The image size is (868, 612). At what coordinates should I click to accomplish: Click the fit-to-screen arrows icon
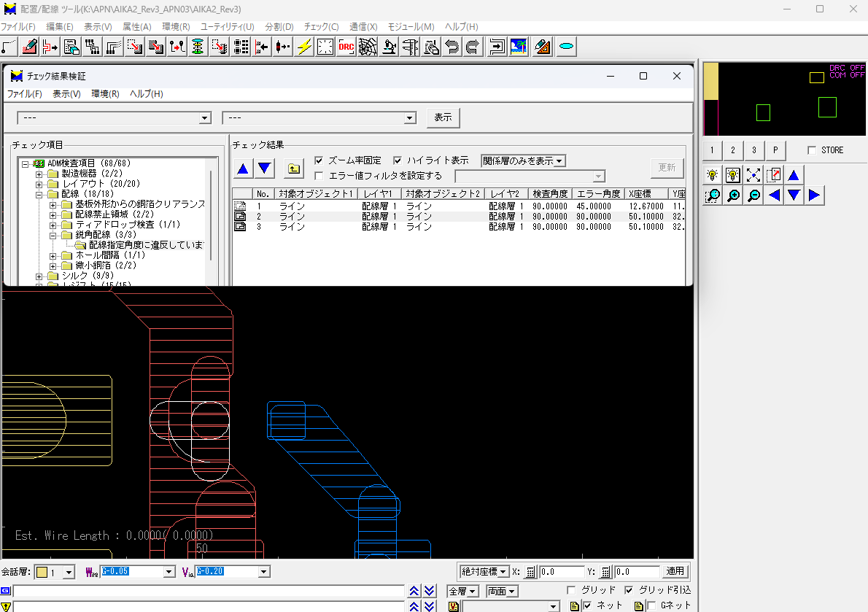point(753,175)
